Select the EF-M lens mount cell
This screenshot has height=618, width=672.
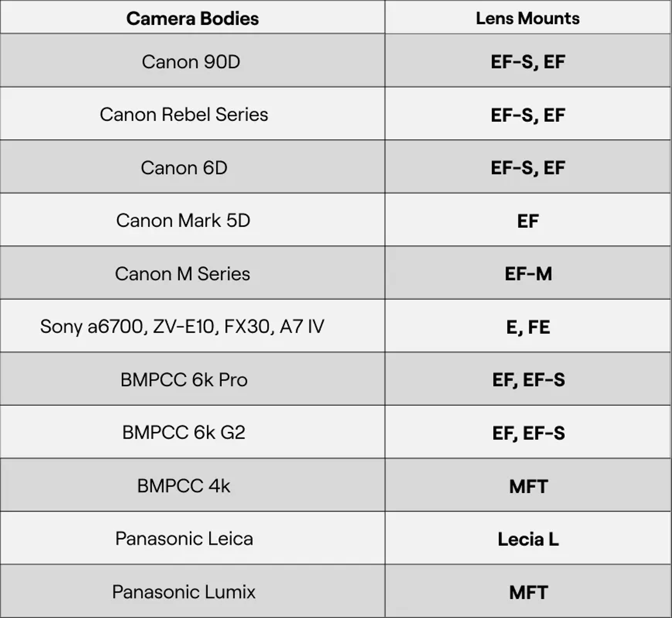(x=528, y=274)
